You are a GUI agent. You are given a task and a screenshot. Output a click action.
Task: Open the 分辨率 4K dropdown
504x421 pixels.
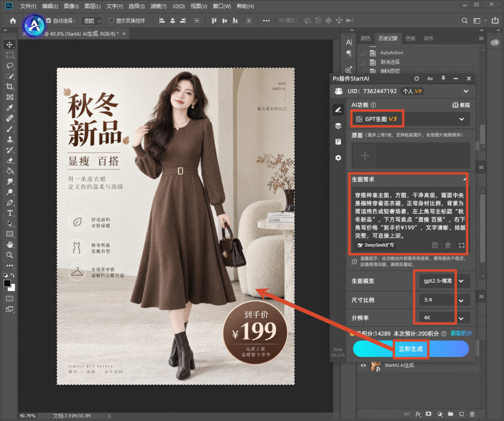coord(445,318)
